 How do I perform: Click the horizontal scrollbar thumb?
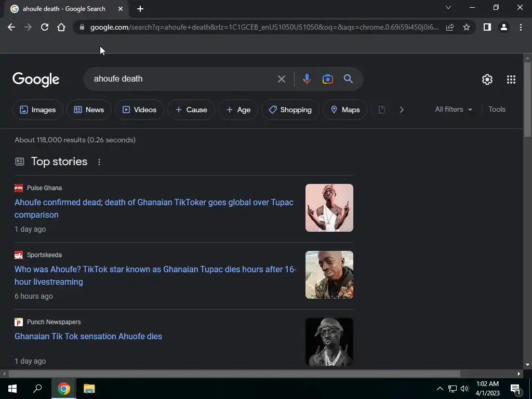coord(234,374)
